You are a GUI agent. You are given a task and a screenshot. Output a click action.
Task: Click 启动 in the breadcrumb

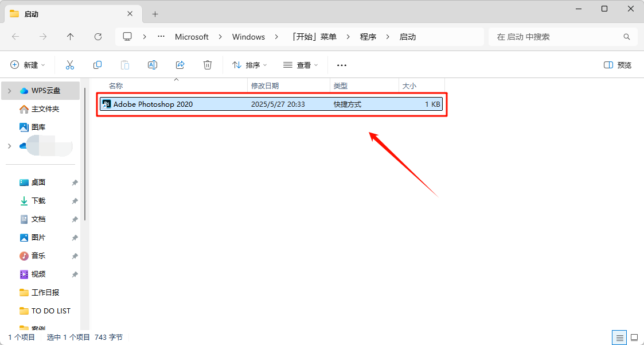coord(408,37)
